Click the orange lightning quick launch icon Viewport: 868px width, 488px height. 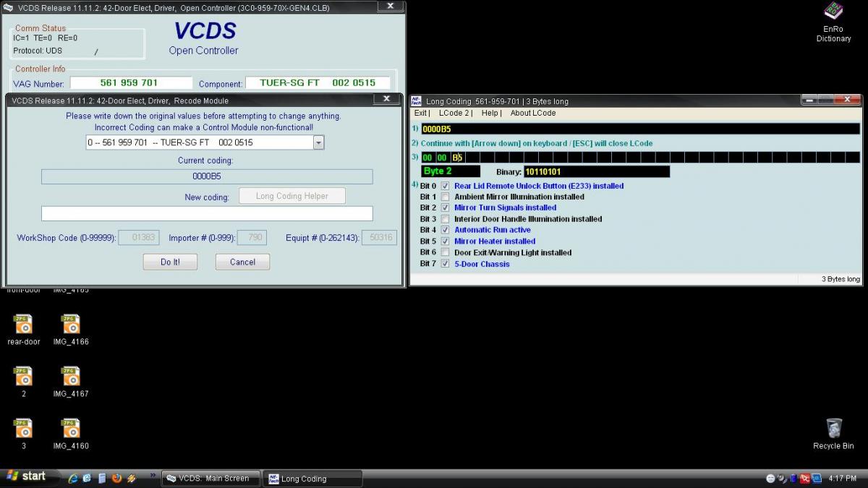[131, 478]
